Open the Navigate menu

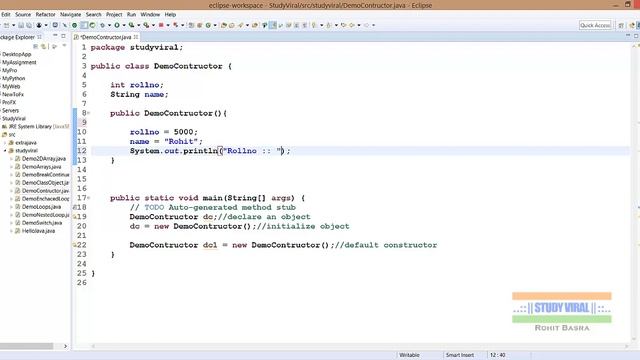71,14
